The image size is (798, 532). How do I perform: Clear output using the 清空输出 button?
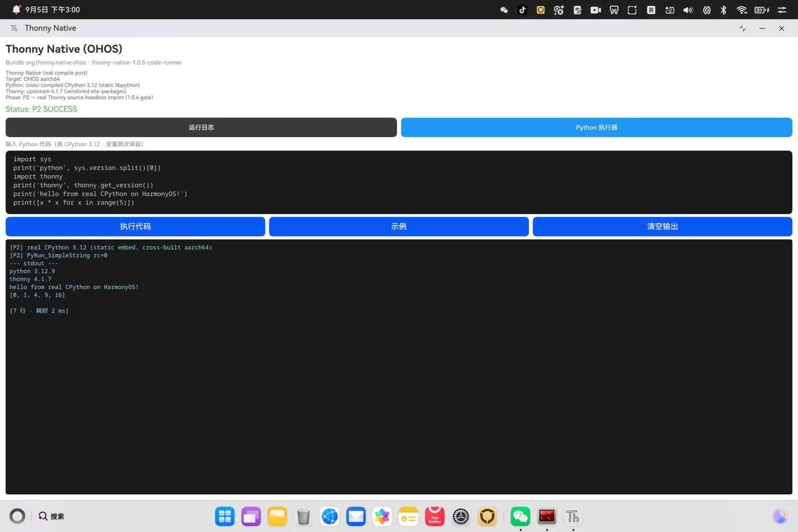point(663,227)
